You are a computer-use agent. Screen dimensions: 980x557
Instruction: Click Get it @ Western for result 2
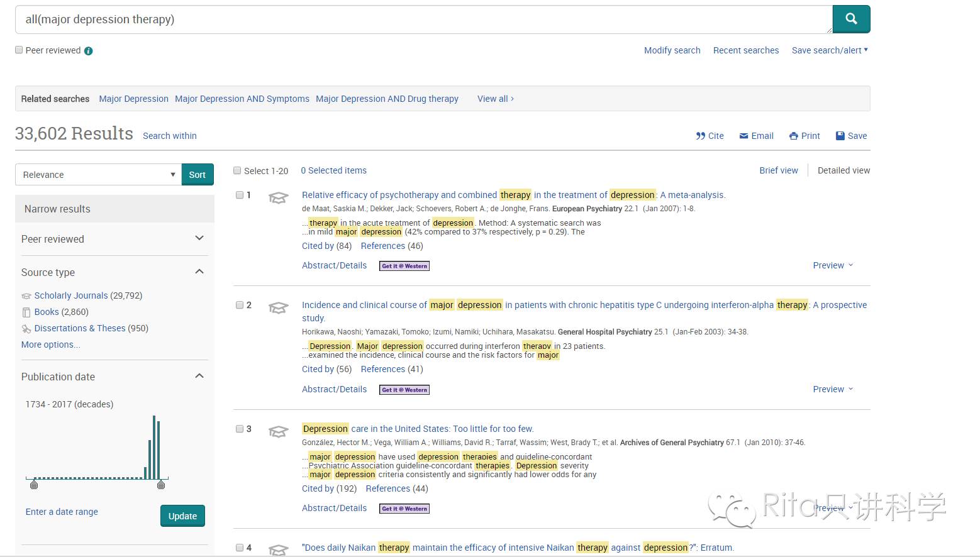[x=405, y=390]
